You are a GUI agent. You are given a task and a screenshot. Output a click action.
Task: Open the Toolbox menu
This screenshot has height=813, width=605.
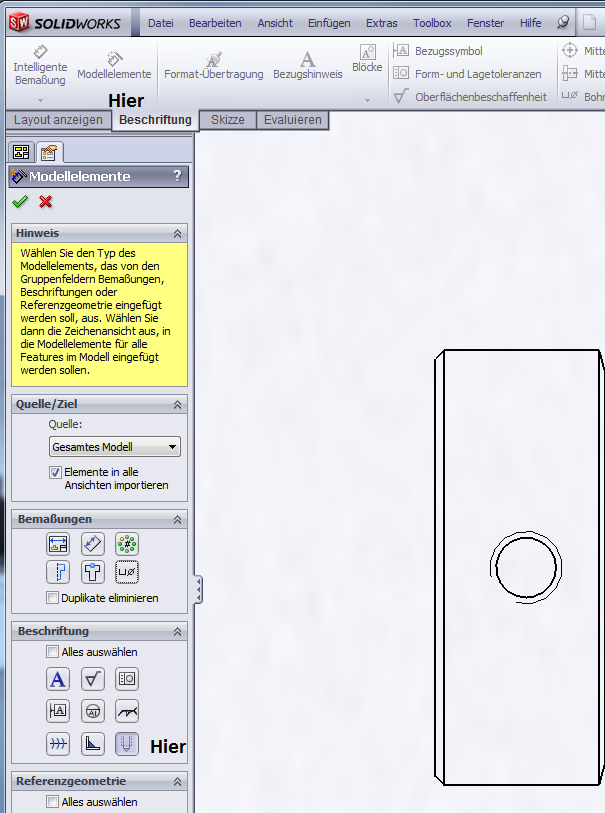coord(432,23)
